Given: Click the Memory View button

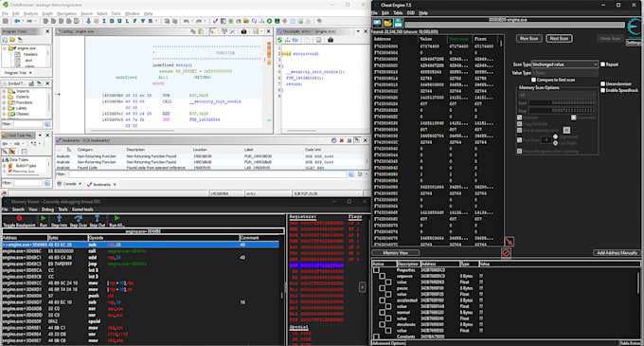Looking at the screenshot, I should [x=396, y=253].
